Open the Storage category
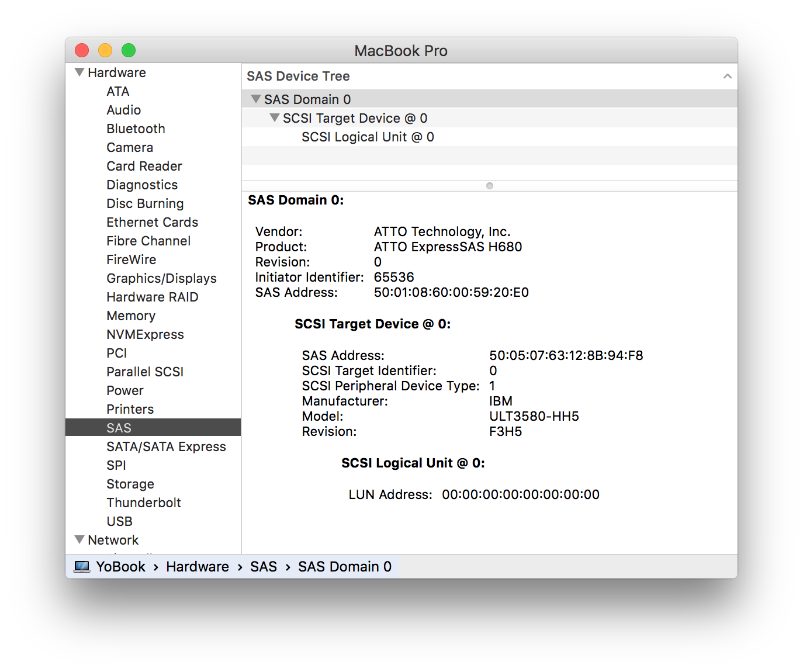This screenshot has height=672, width=803. (130, 484)
